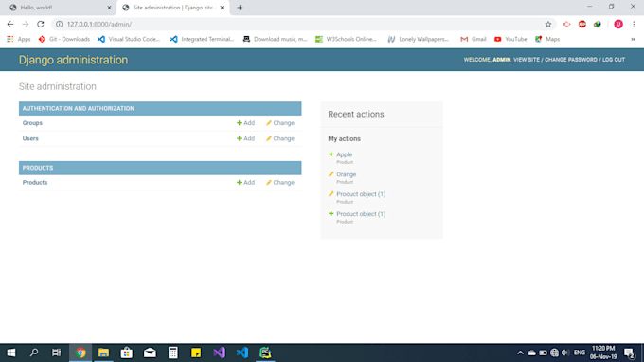The image size is (644, 362).
Task: Open the W3Schools Online bookmark
Action: pos(346,39)
